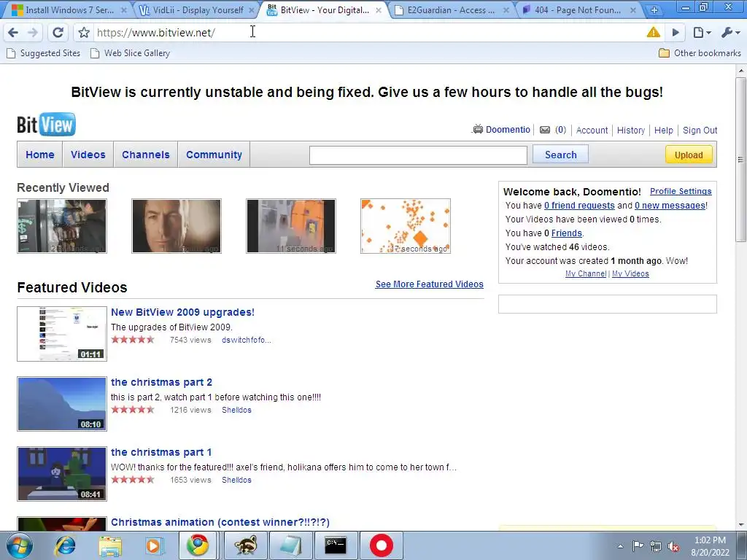Close the VidLii tab
Screen dimensions: 747x560
click(252, 10)
